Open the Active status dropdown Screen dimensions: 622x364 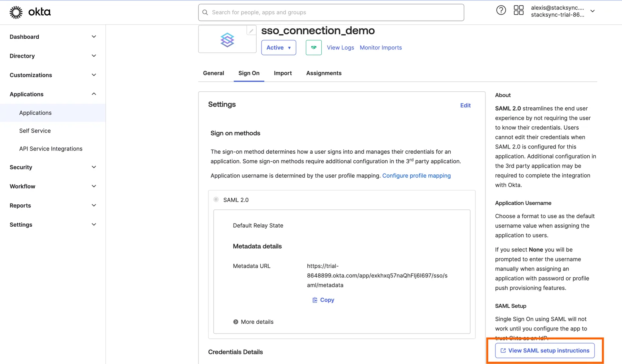click(279, 47)
